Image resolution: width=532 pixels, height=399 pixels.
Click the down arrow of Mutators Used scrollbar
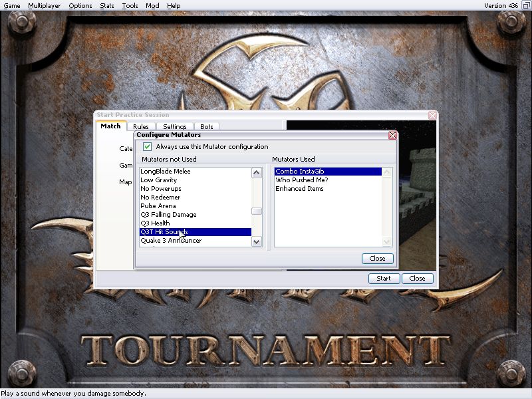click(387, 242)
